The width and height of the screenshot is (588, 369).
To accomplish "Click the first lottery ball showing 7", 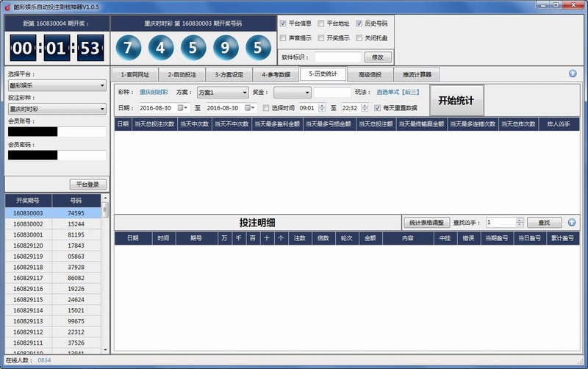I will pyautogui.click(x=129, y=49).
